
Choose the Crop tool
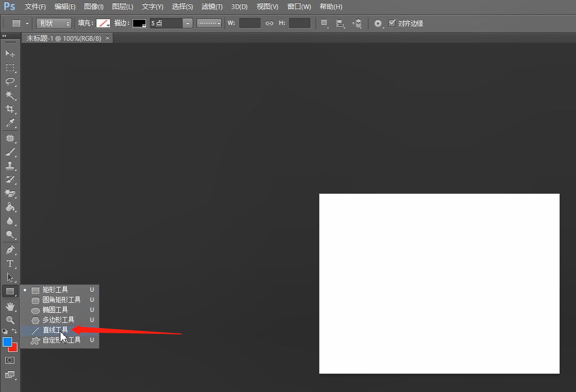click(x=10, y=109)
